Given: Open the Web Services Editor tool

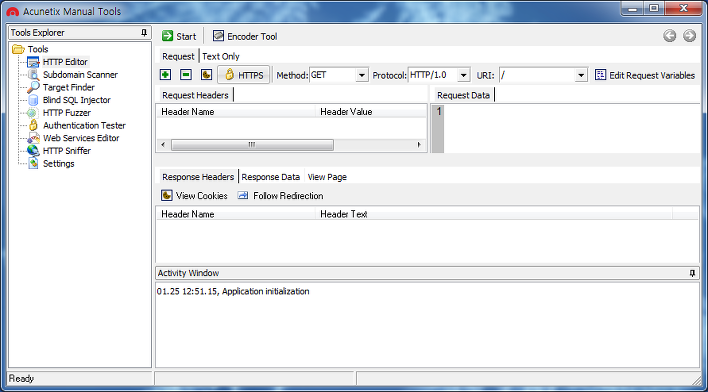Looking at the screenshot, I should pyautogui.click(x=81, y=138).
